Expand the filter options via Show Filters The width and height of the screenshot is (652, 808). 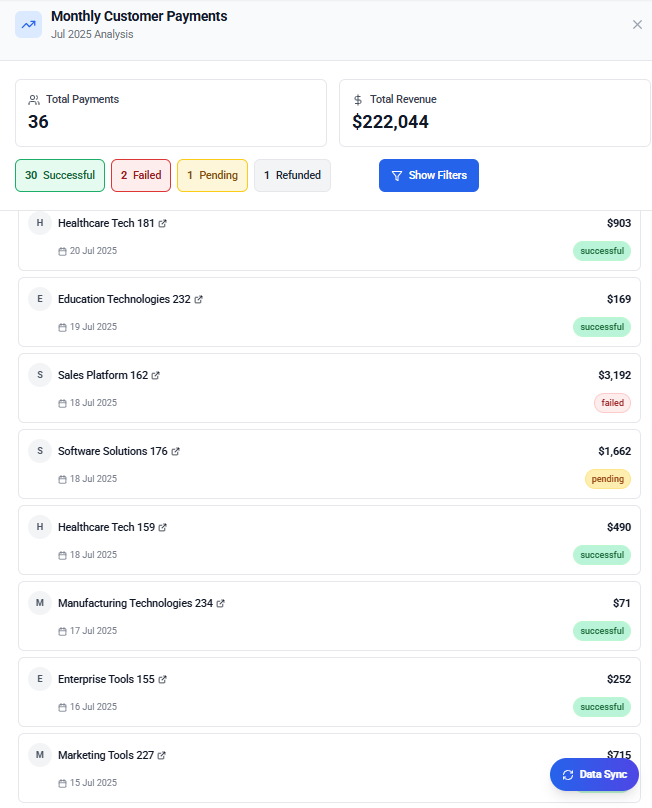(428, 175)
